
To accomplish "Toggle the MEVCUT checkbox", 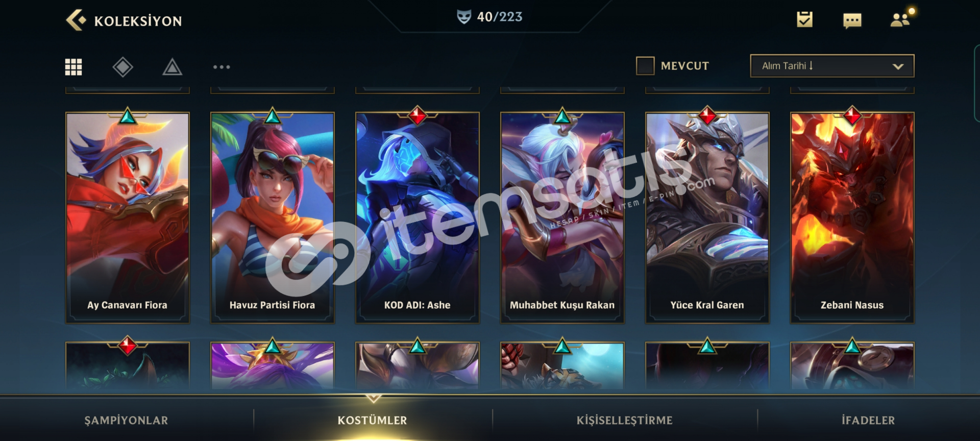I will (645, 66).
